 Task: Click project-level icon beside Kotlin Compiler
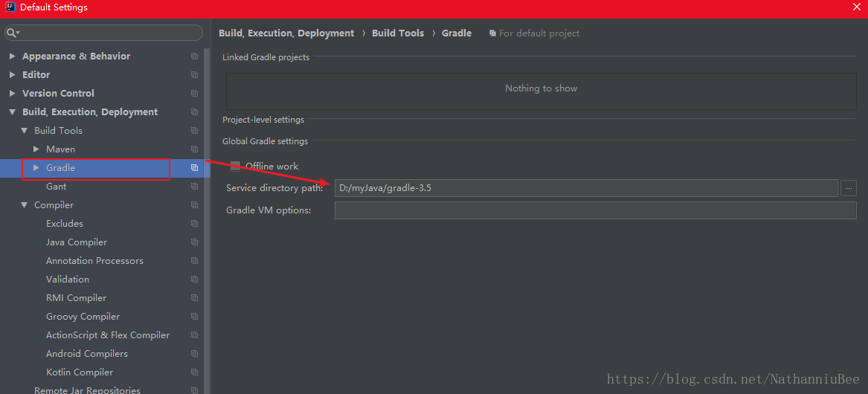point(194,372)
